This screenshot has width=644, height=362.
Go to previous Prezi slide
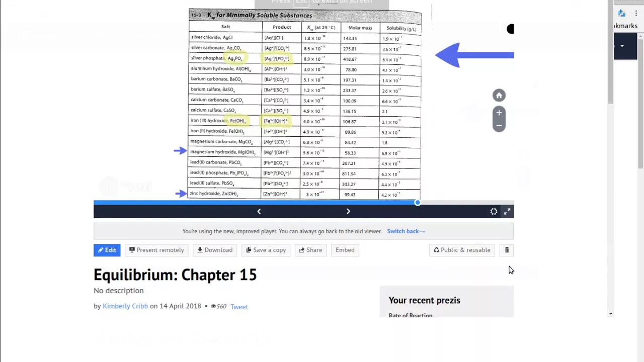pos(259,211)
